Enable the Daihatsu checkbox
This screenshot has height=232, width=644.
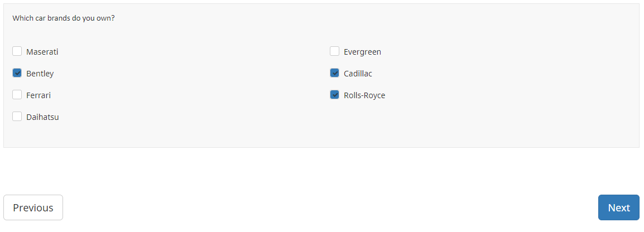[x=17, y=117]
